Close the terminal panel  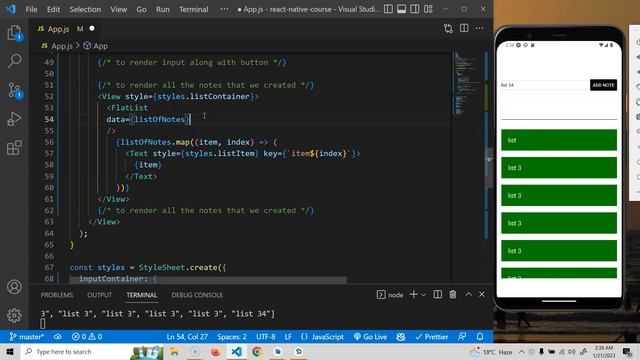(x=482, y=294)
